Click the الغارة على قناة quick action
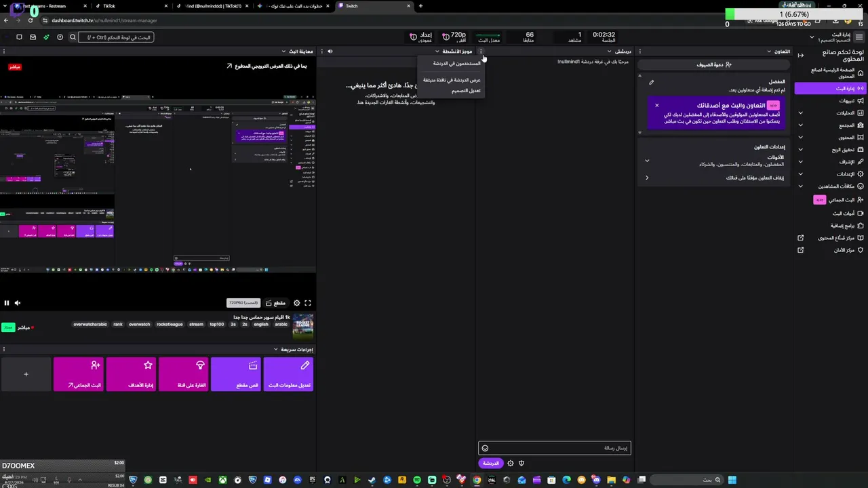The image size is (868, 488). (x=183, y=374)
